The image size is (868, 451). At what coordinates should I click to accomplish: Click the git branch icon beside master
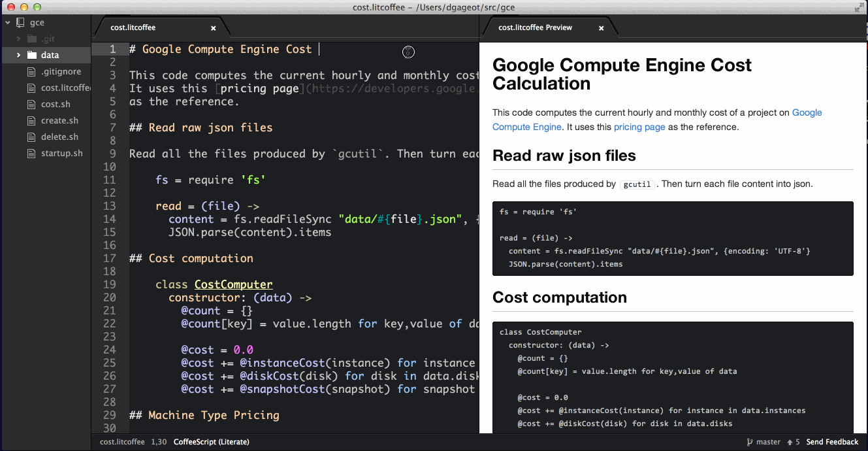tap(749, 442)
